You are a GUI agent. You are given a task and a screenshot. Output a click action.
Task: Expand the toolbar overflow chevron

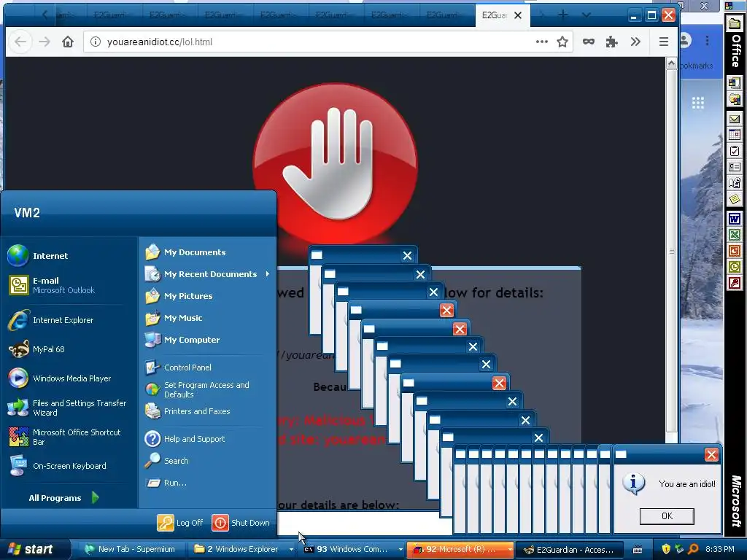(x=635, y=42)
